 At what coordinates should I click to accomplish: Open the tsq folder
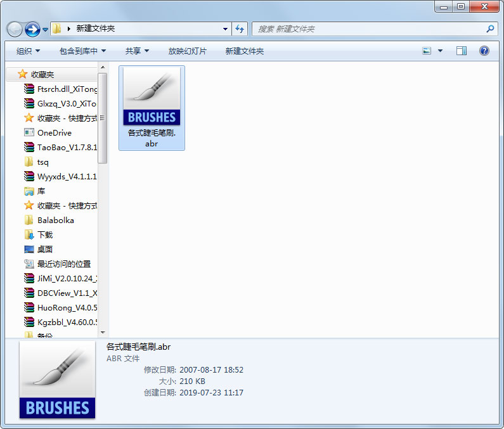click(42, 162)
